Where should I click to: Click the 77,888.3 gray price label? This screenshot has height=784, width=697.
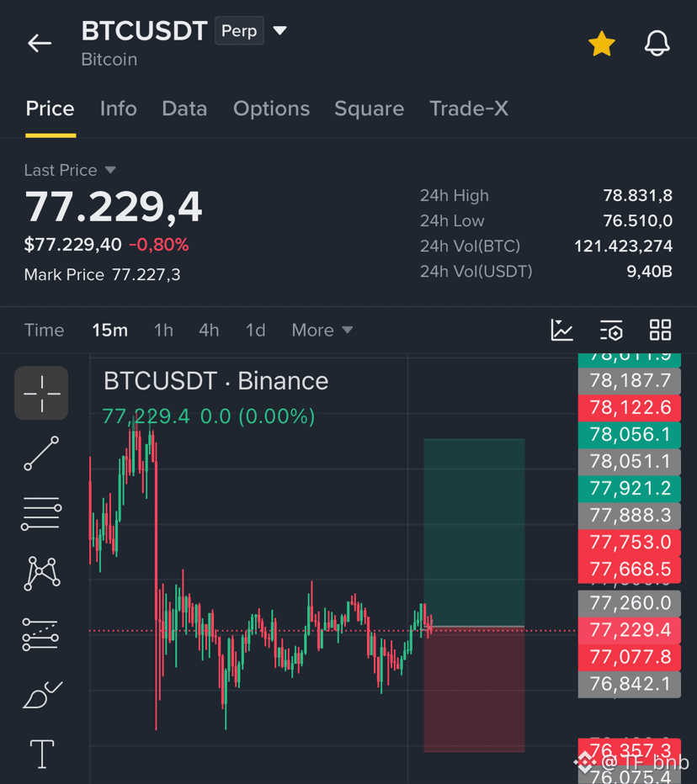click(630, 516)
